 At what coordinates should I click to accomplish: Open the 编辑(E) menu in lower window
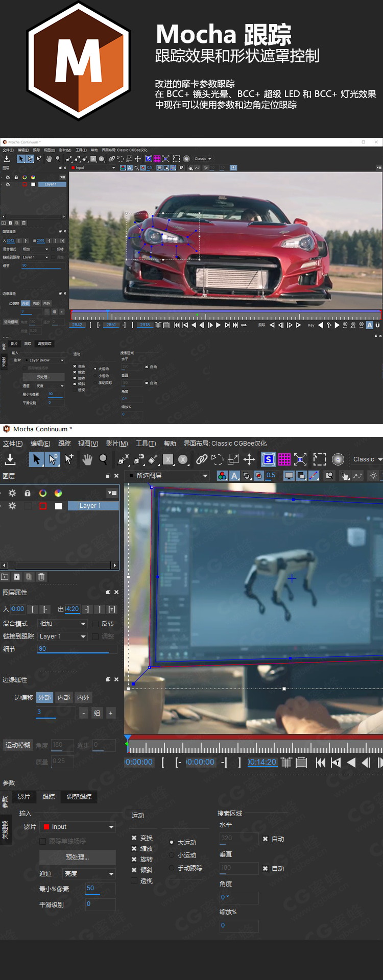40,444
